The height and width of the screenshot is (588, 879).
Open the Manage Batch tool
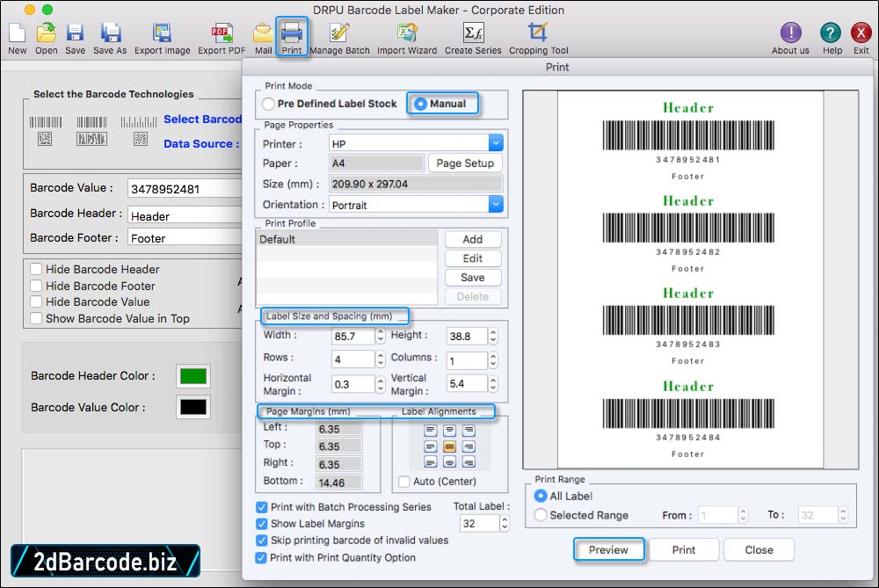339,33
